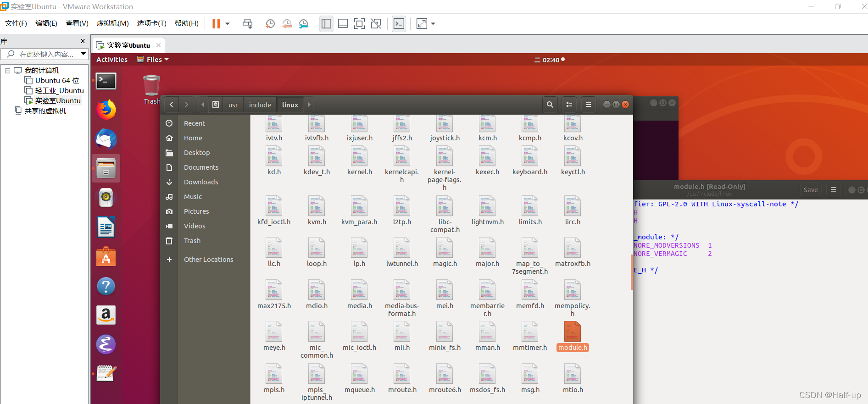Open the snapshot manager icon

click(x=304, y=23)
